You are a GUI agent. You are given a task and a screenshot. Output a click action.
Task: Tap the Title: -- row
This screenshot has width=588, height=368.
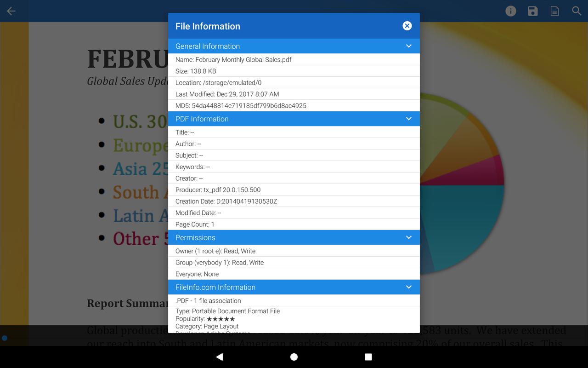[294, 132]
